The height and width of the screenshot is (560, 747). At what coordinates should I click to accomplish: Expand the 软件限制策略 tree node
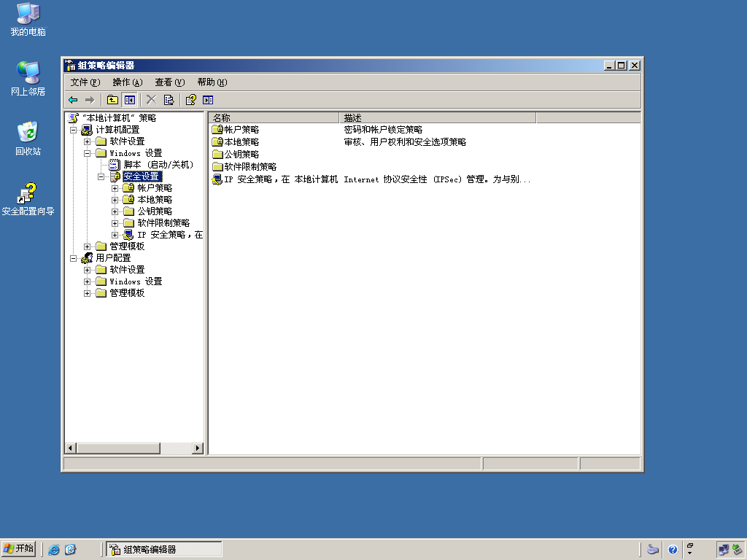click(x=115, y=223)
